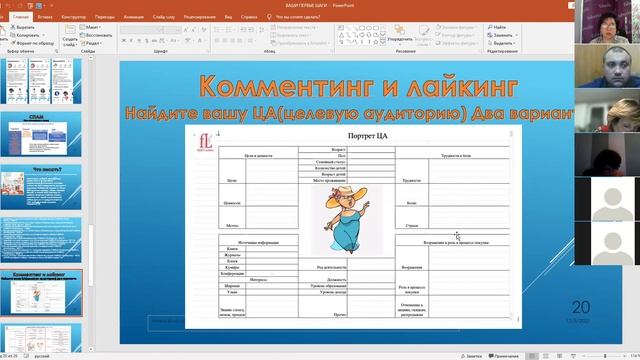Viewport: 640px width, 360px height.
Task: Open the font name combo box
Action: click(142, 30)
